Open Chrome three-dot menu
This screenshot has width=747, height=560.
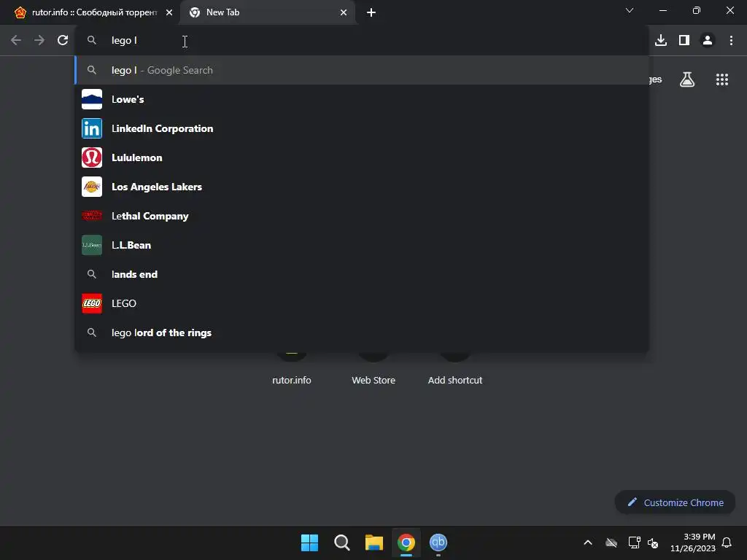click(731, 41)
